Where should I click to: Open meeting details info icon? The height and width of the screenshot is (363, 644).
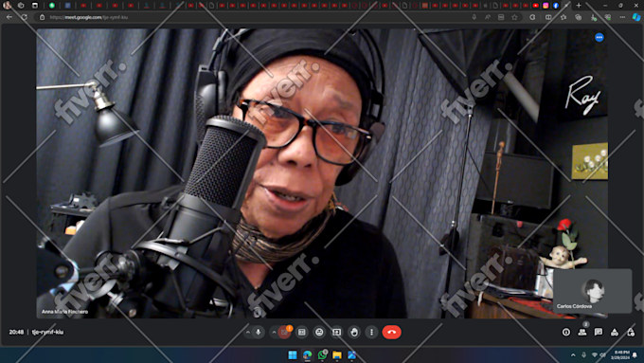pos(566,332)
